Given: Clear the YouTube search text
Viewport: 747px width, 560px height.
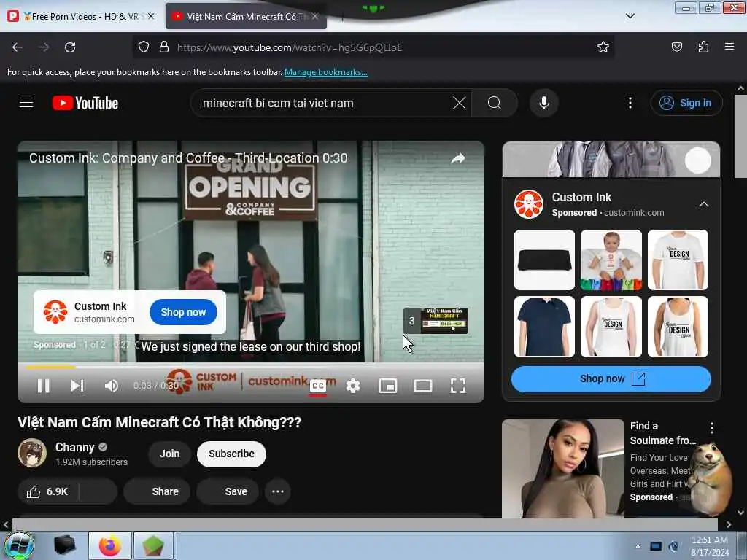Looking at the screenshot, I should pyautogui.click(x=460, y=103).
